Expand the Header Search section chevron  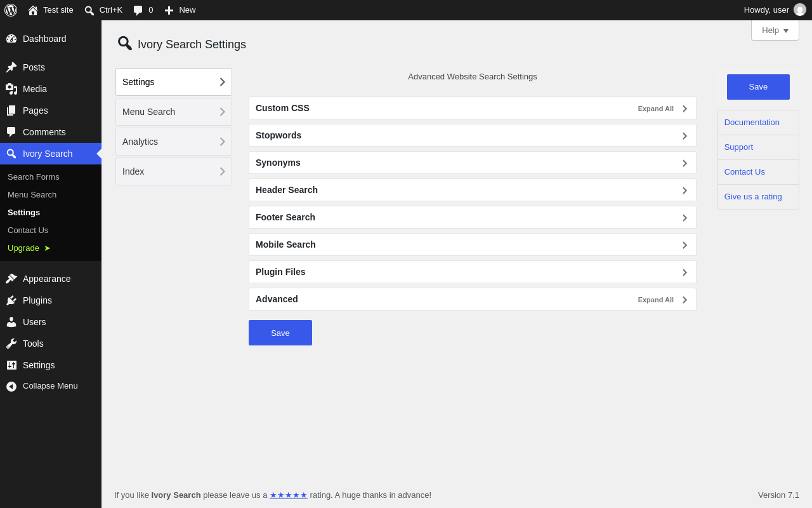(684, 190)
